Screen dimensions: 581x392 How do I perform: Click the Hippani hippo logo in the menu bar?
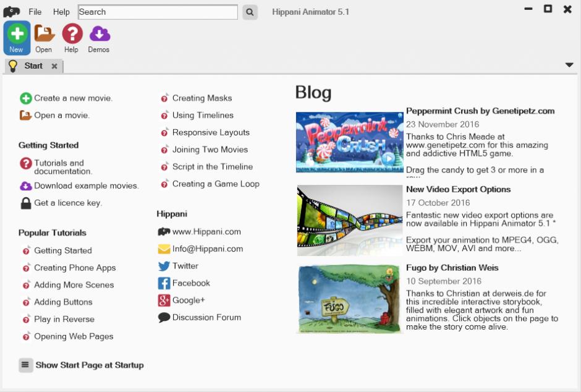coord(11,12)
